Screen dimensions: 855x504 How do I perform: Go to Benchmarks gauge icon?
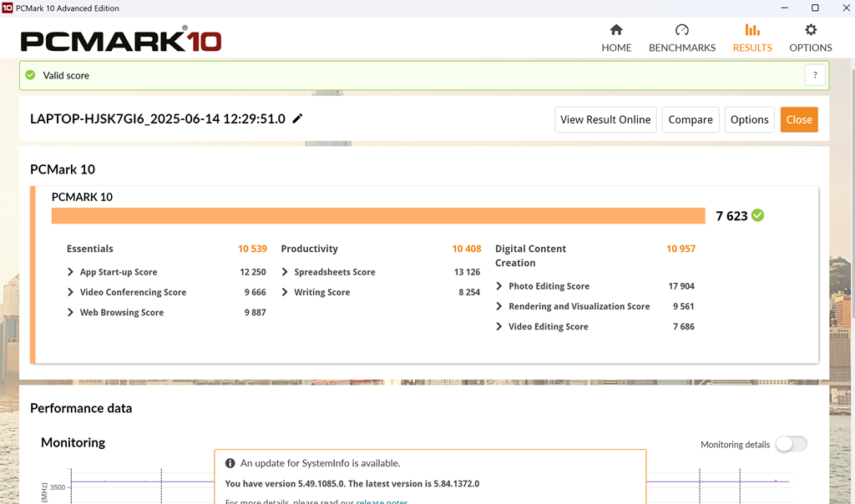pyautogui.click(x=681, y=30)
